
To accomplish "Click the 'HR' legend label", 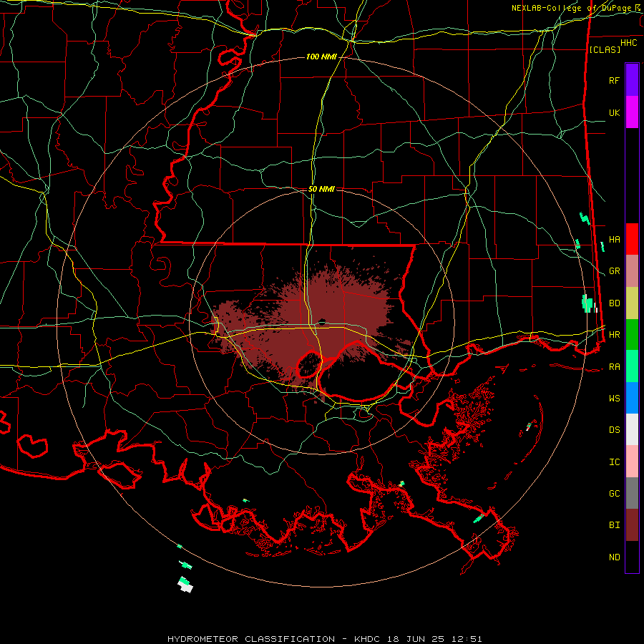I will click(x=614, y=335).
